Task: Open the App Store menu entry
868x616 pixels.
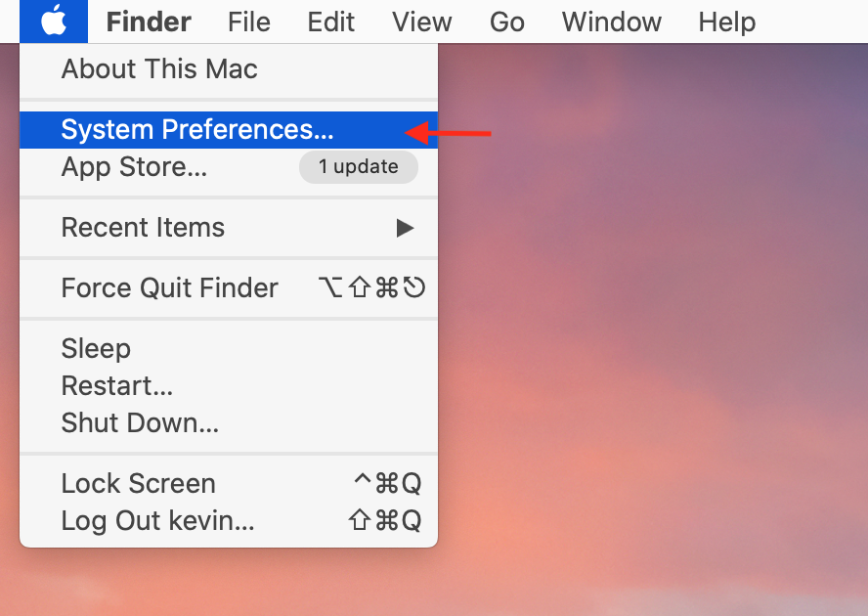Action: [x=134, y=167]
